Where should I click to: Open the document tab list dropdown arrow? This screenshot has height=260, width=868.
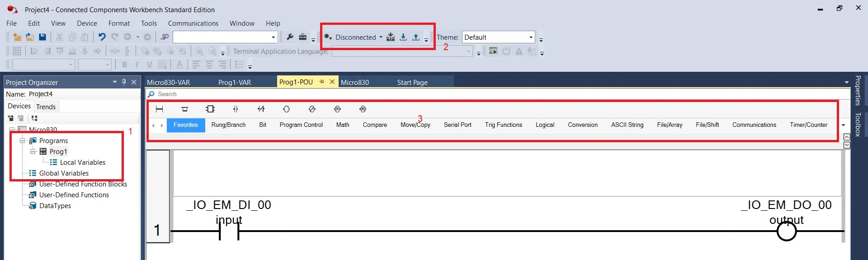[x=847, y=83]
